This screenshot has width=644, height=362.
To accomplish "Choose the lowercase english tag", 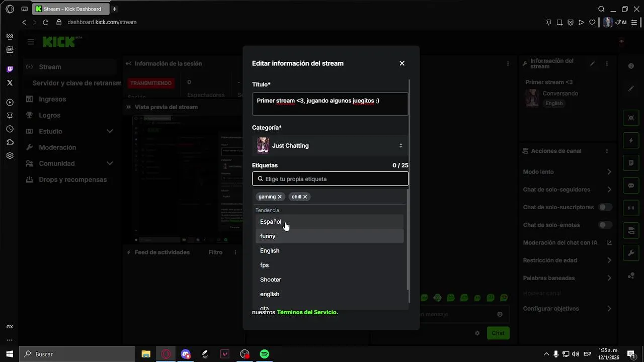I will (330, 294).
